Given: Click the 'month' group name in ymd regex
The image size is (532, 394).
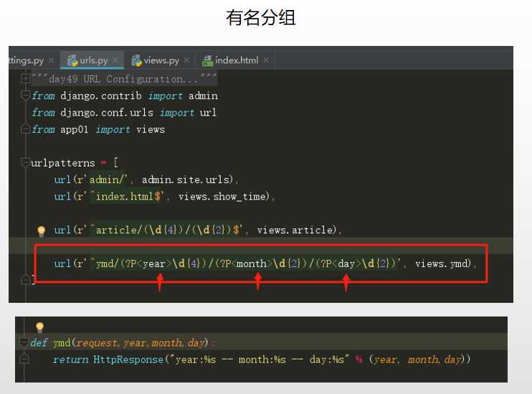Looking at the screenshot, I should coord(252,263).
